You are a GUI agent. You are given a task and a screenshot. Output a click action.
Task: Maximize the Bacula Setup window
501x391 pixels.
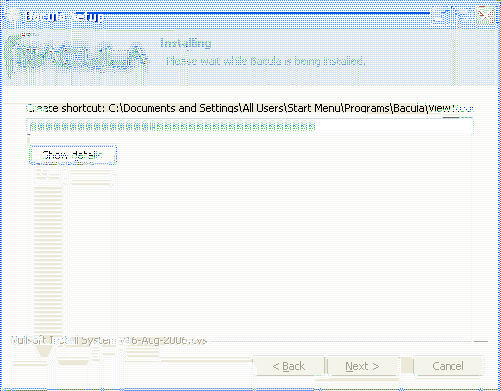pyautogui.click(x=463, y=16)
